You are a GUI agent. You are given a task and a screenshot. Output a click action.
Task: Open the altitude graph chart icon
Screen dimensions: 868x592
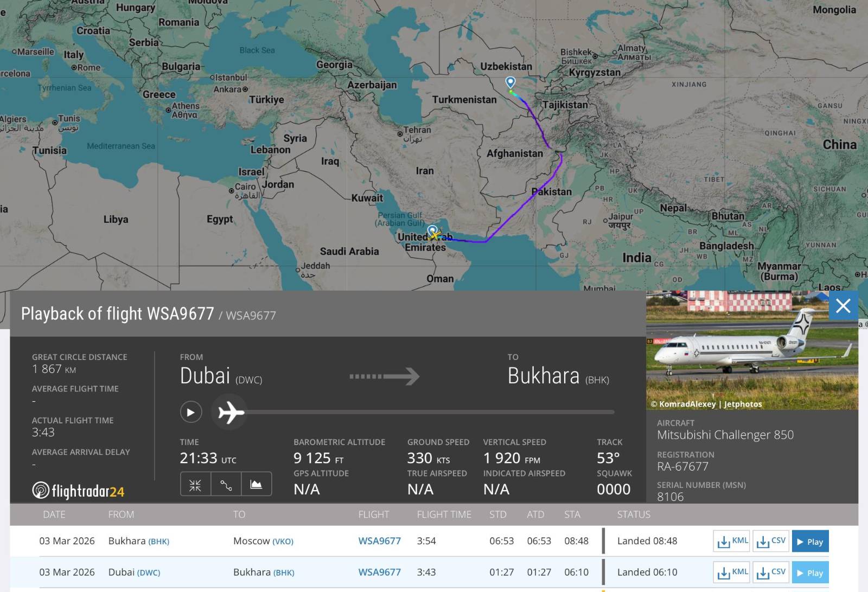point(256,485)
